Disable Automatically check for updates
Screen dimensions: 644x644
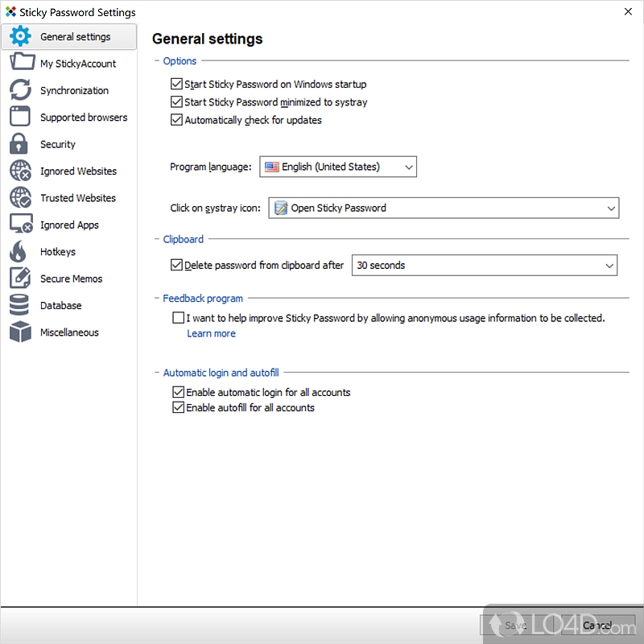coord(176,120)
